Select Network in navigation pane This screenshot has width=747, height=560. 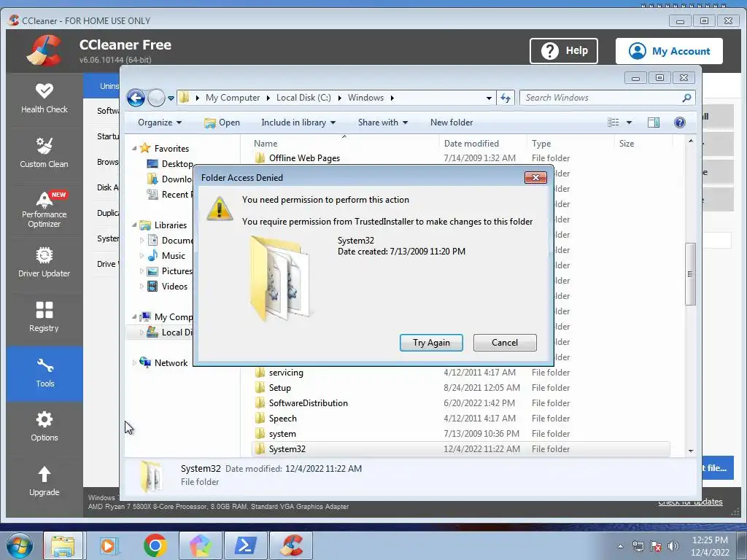(163, 363)
